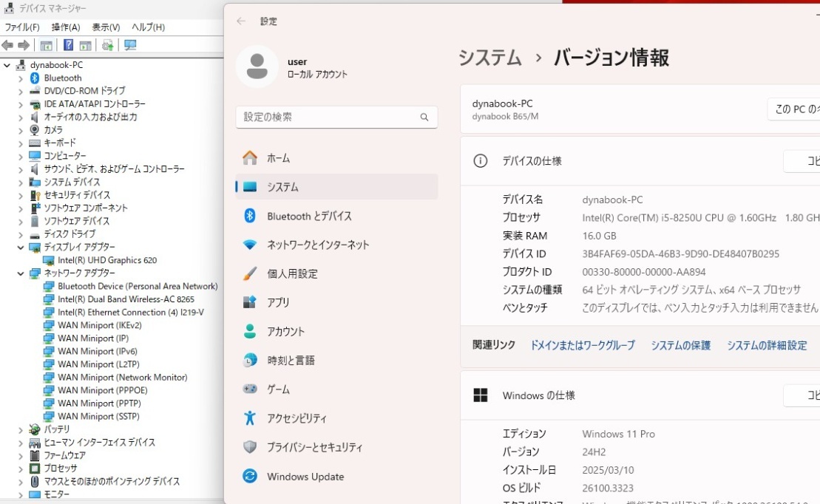Expand the キーボード category

(21, 143)
